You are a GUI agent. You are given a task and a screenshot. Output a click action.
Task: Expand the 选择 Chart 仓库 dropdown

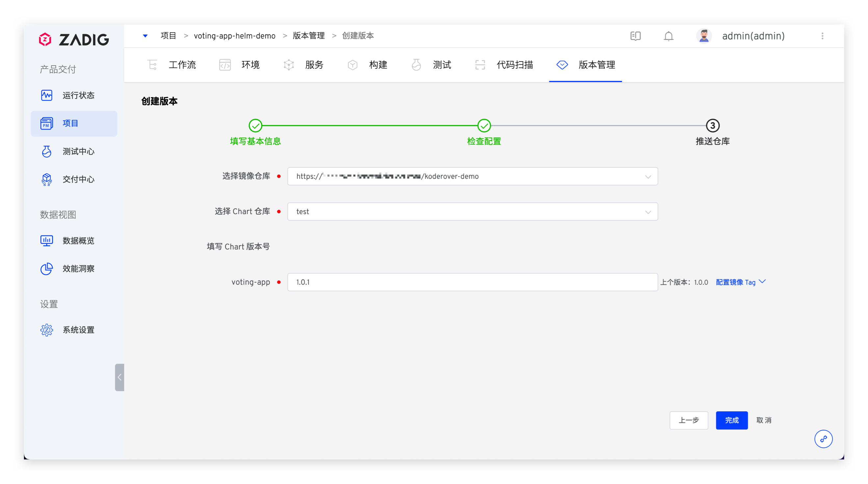click(x=648, y=212)
